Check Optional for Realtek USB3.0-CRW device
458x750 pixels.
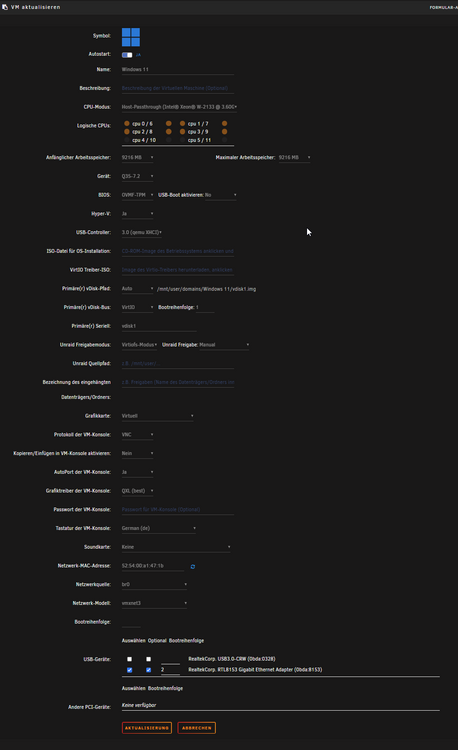tap(148, 659)
